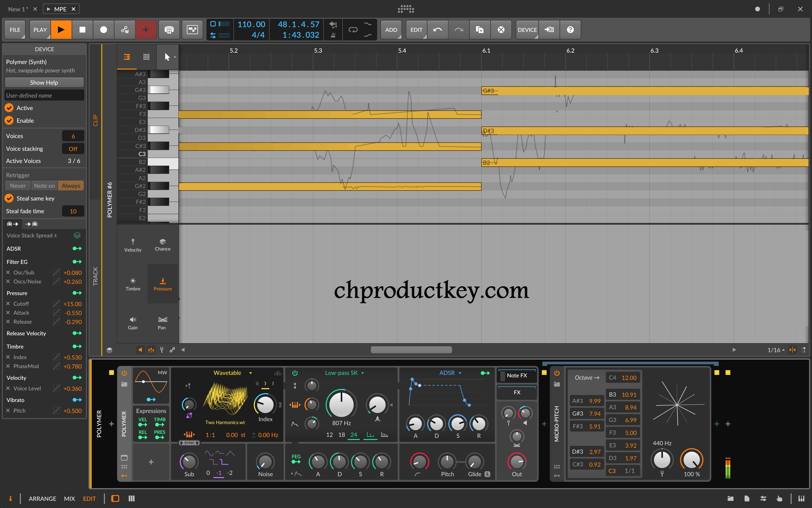
Task: Set Retrigger to Always
Action: pyautogui.click(x=71, y=185)
